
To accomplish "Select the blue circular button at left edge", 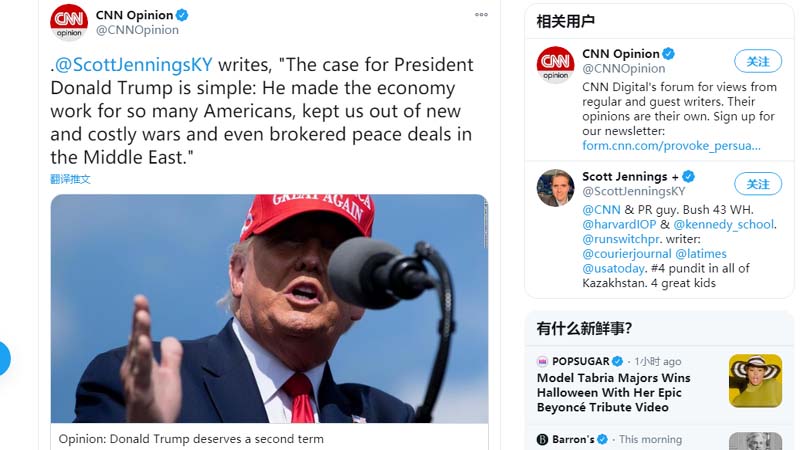I will click(4, 359).
